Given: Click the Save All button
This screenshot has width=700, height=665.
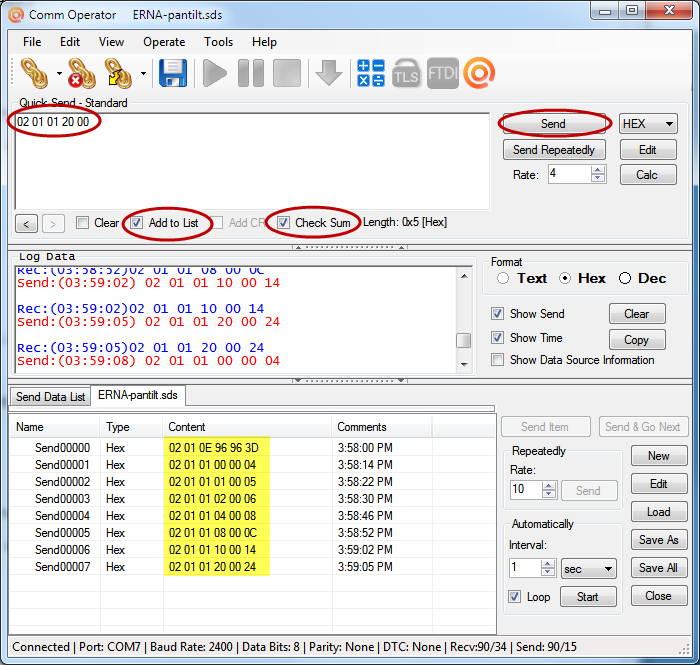Looking at the screenshot, I should [659, 568].
